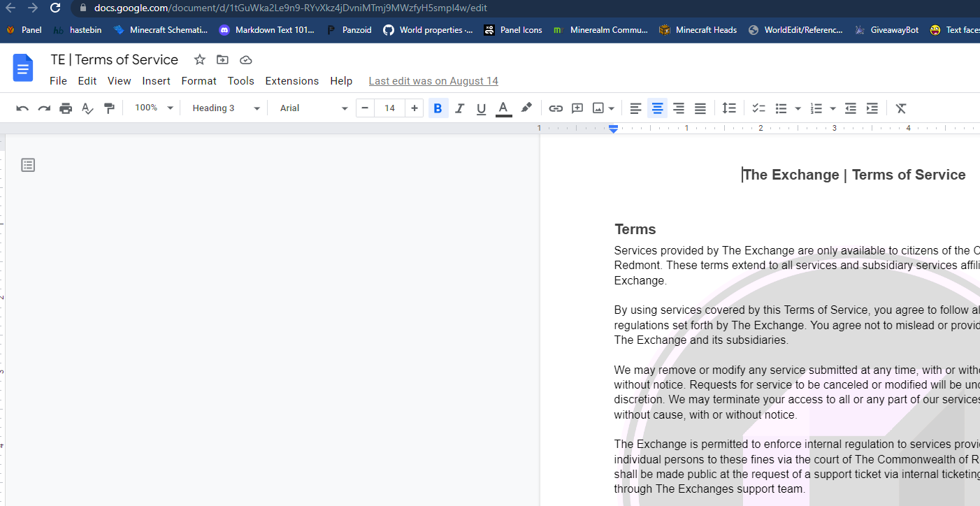Show document outline icon
The height and width of the screenshot is (506, 980).
coord(28,165)
